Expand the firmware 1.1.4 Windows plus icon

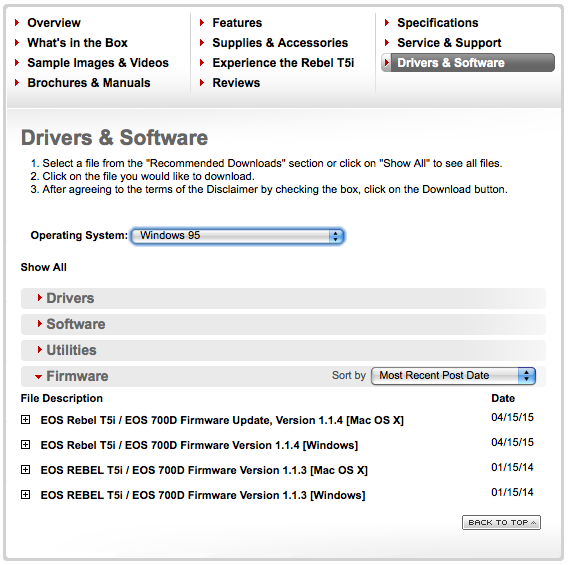tap(26, 445)
